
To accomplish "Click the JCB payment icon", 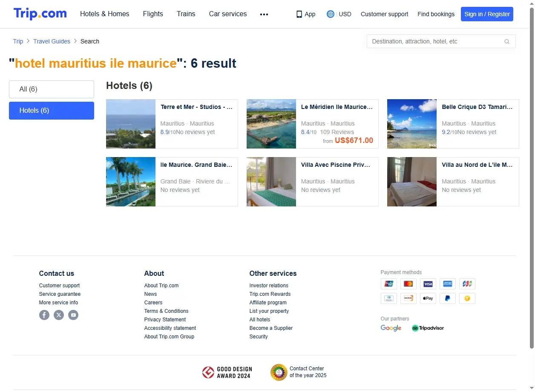I will pos(467,284).
